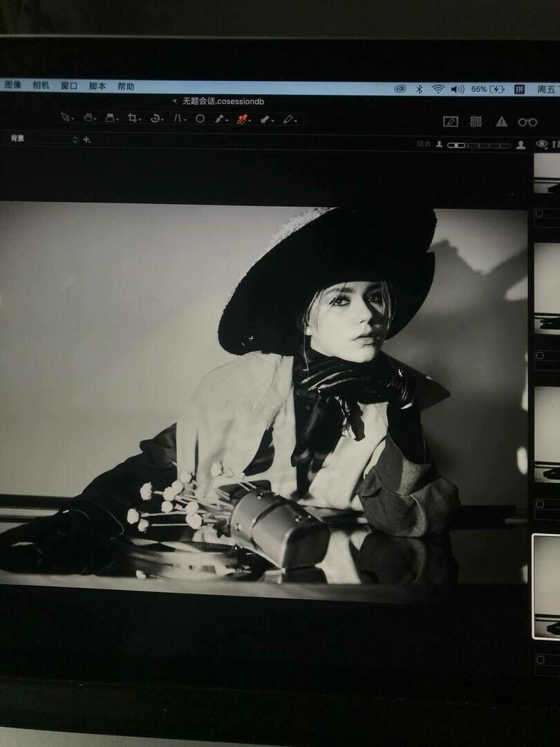Viewport: 560px width, 747px height.
Task: Select the Apply Adjustments arrow tool
Action: (x=266, y=119)
